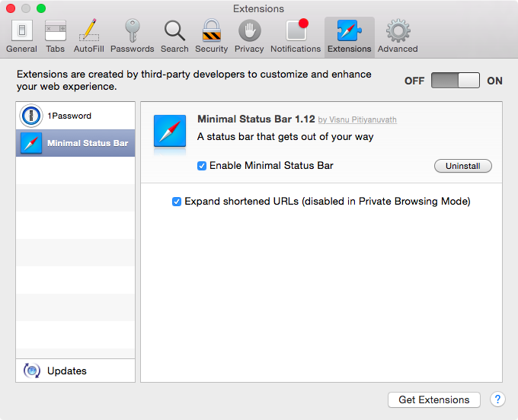Open the General preferences pane

coord(22,37)
